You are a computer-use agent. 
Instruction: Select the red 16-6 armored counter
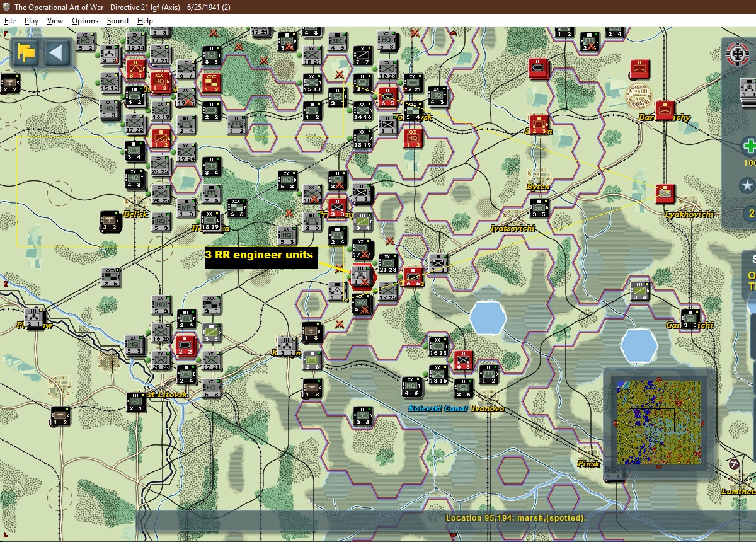pyautogui.click(x=413, y=277)
